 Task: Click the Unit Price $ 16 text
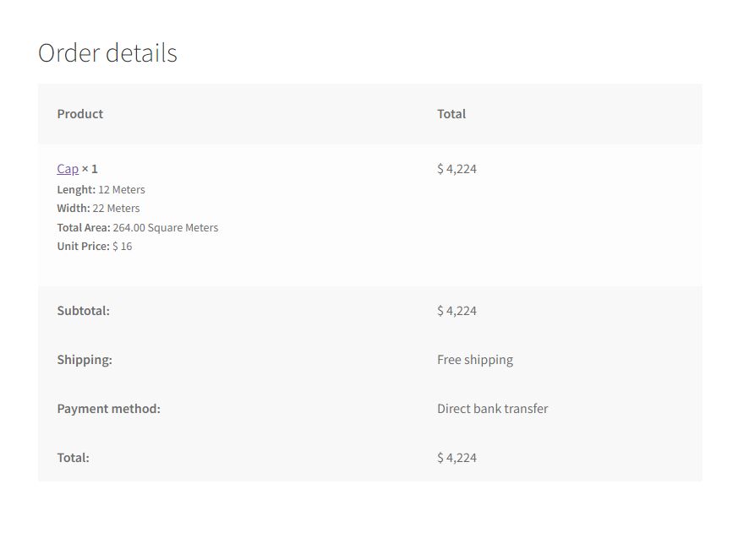95,247
